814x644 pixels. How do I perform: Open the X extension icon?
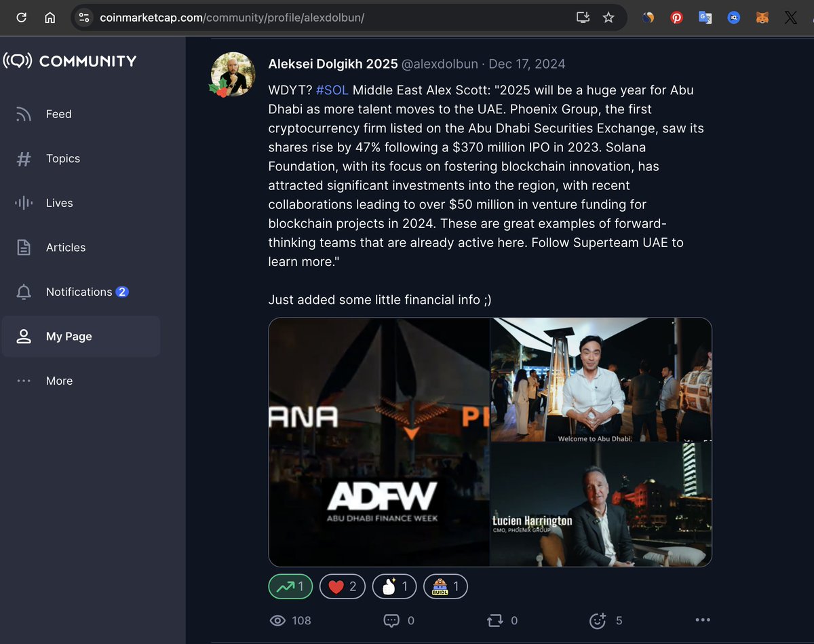pos(790,18)
